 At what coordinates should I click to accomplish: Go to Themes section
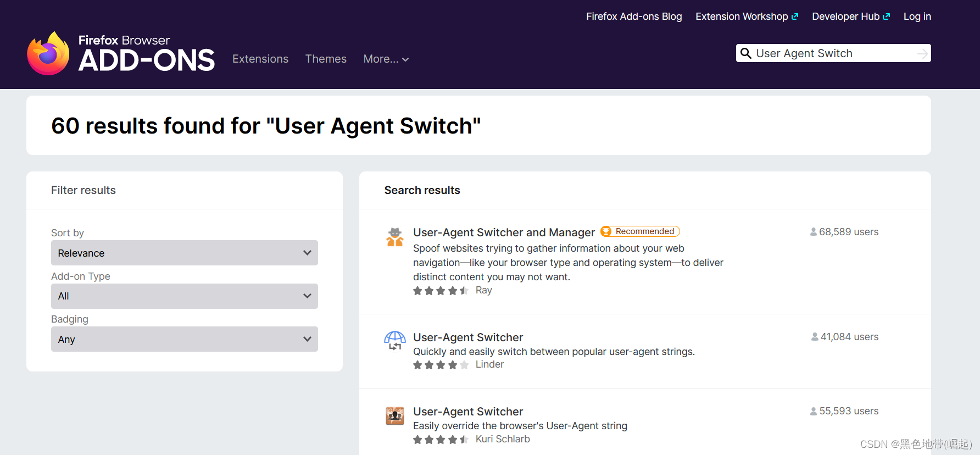point(326,59)
